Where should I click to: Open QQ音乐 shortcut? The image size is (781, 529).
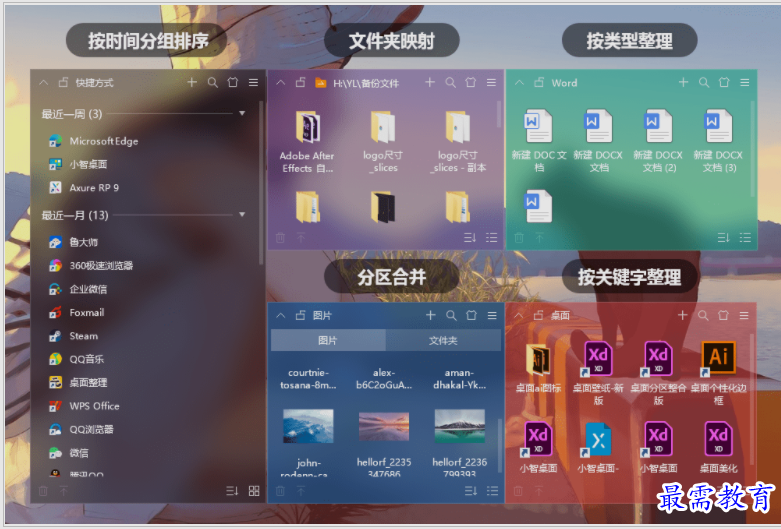click(76, 359)
